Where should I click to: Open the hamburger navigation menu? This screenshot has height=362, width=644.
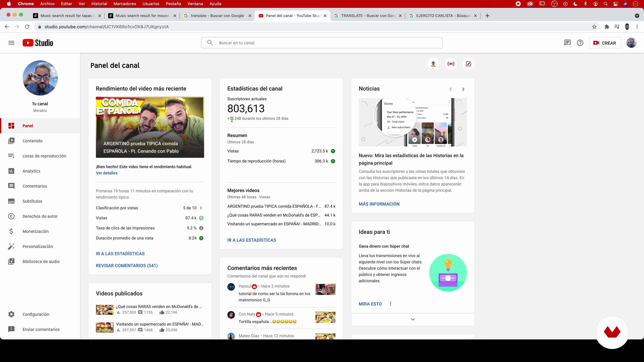point(11,43)
